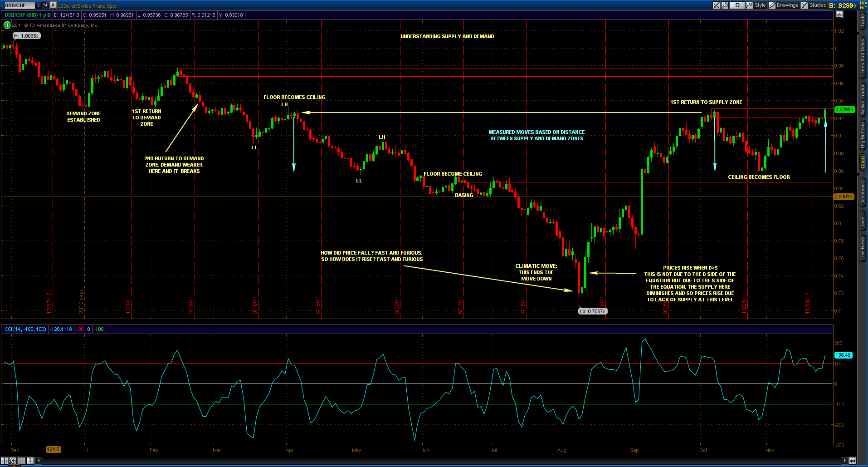Screen dimensions: 868x467
Task: Click the hash (#) button by symbol
Action: pos(53,5)
